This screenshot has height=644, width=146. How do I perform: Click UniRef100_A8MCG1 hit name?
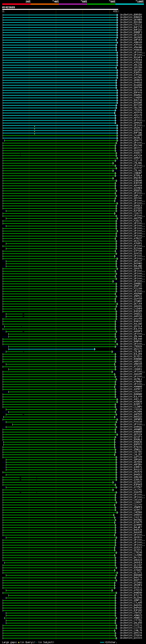(x=131, y=361)
